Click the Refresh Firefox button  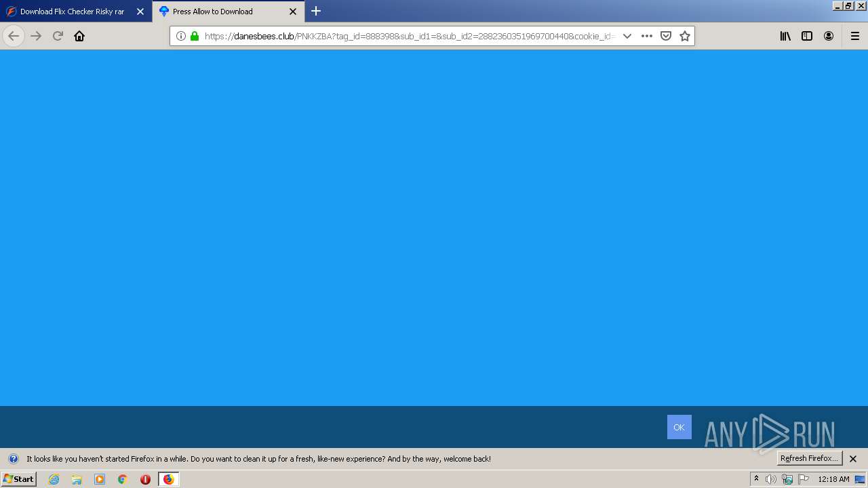point(810,458)
